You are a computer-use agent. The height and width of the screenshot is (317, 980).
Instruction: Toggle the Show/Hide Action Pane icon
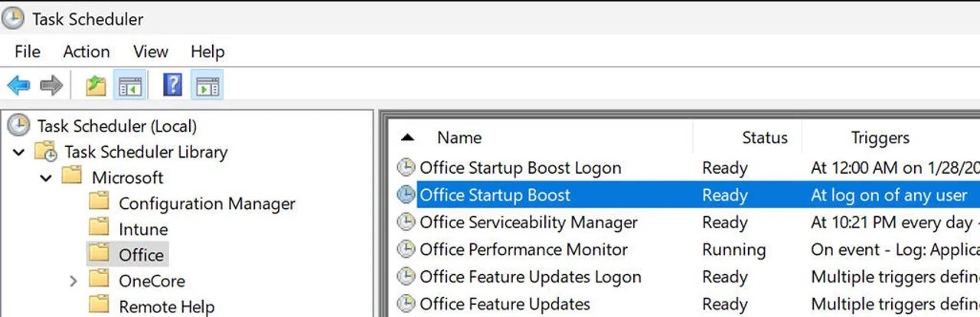[207, 85]
